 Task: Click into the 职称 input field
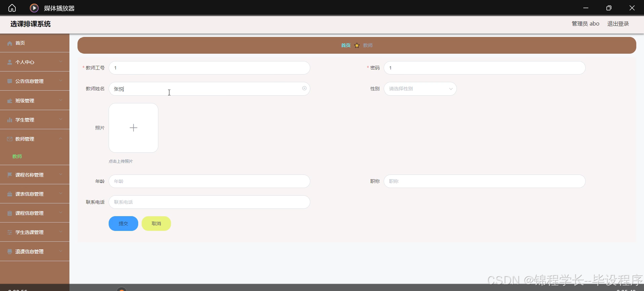click(485, 181)
